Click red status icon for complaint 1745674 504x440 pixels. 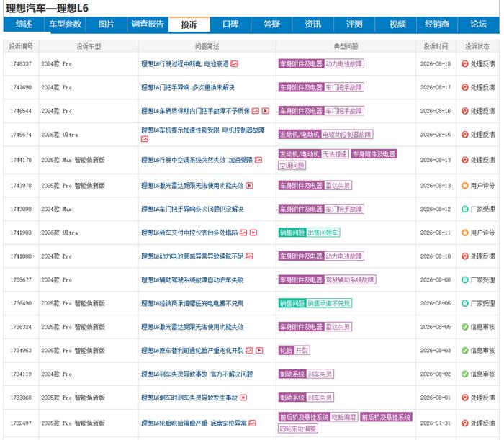click(x=465, y=135)
